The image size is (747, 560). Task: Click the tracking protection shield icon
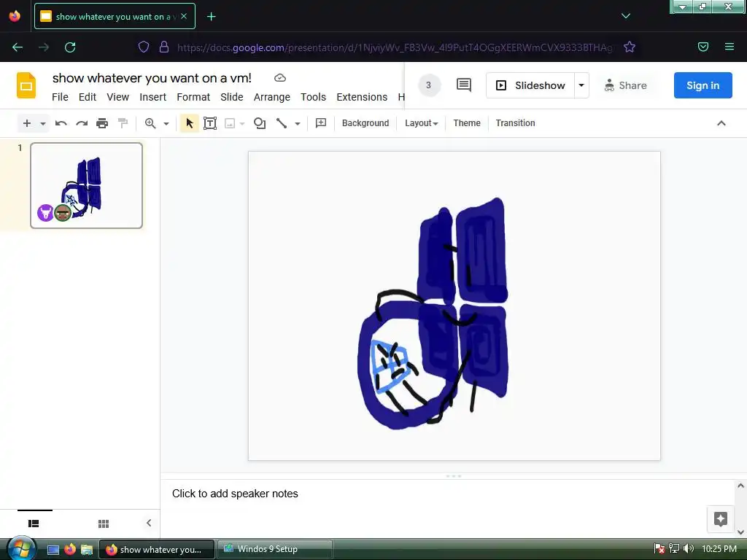[144, 47]
